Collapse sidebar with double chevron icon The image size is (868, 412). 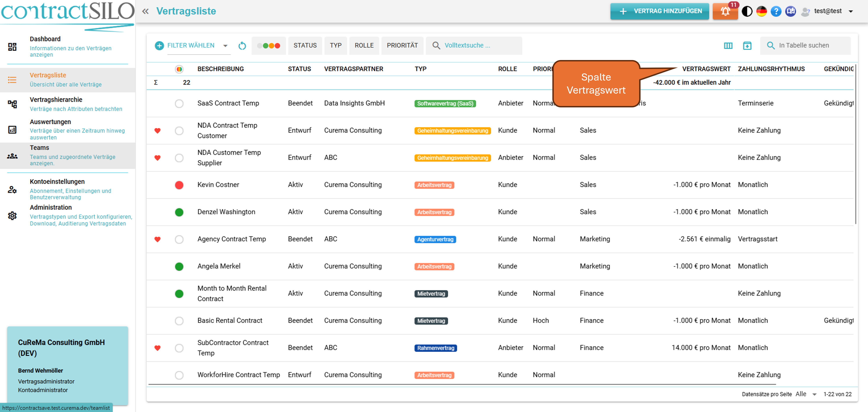(x=145, y=11)
